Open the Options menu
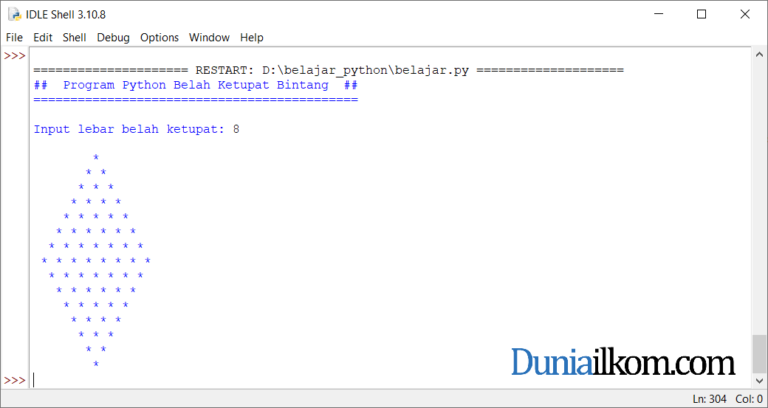The width and height of the screenshot is (768, 408). [x=159, y=38]
